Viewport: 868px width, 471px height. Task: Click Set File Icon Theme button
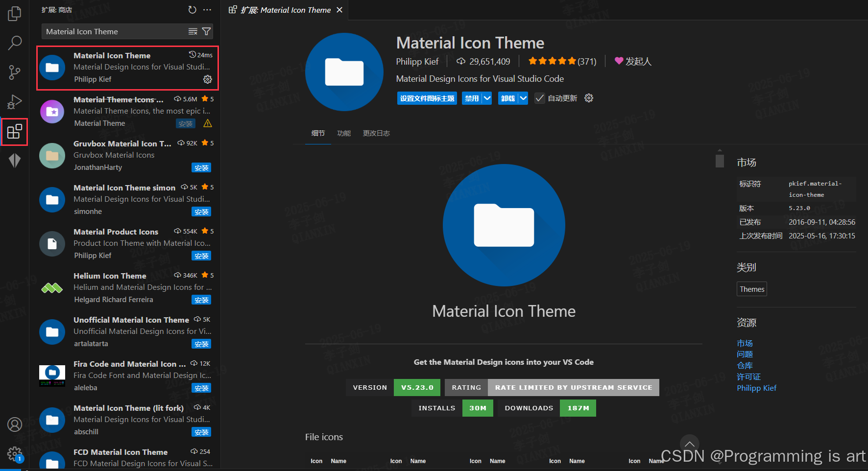click(x=427, y=98)
